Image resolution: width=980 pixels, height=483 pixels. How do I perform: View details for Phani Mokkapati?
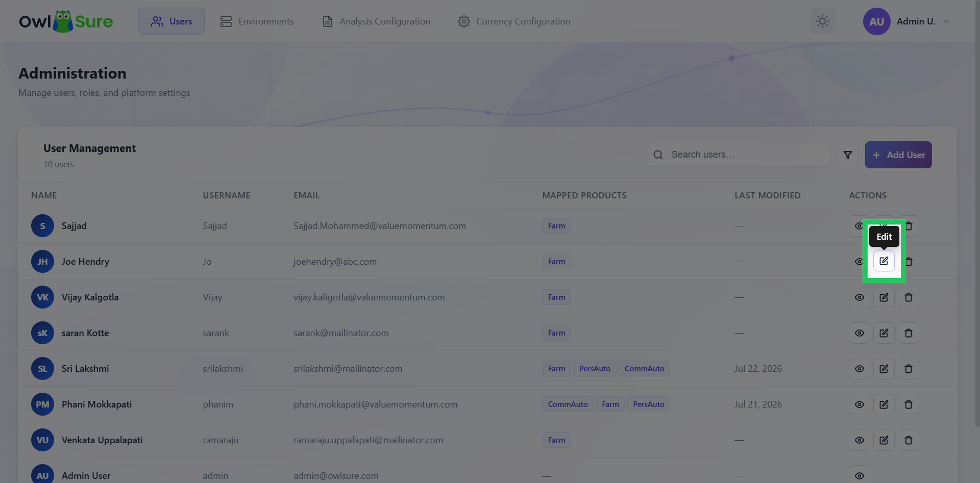pos(859,404)
